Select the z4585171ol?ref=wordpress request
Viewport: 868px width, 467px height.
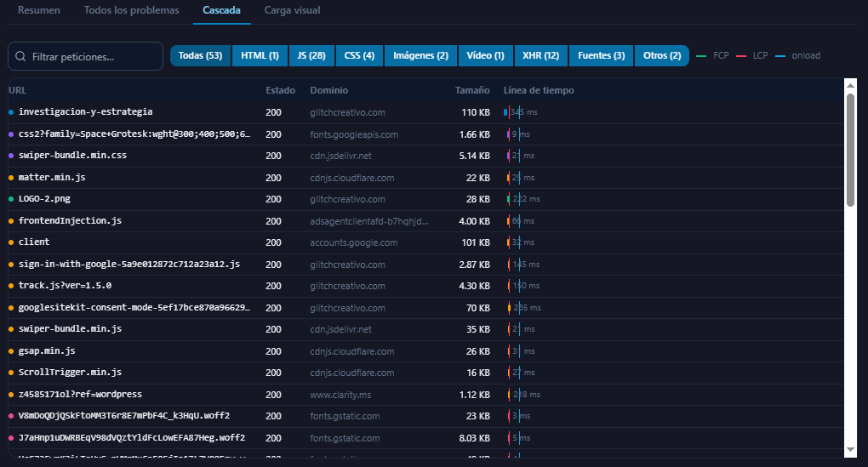click(426, 395)
